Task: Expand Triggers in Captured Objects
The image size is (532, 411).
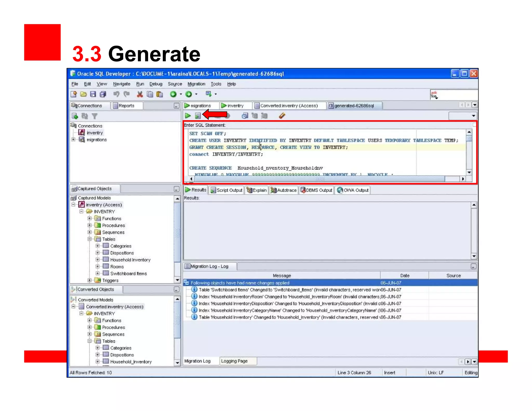Action: [x=90, y=280]
